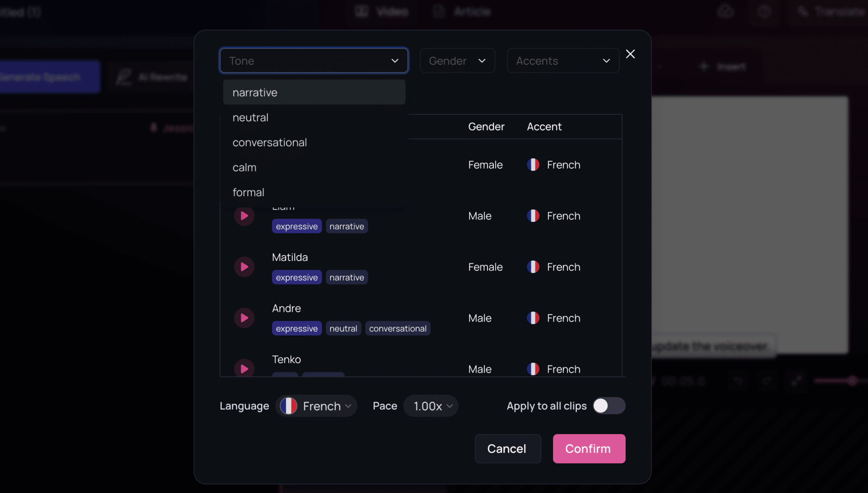Click Matilda's French accent flag
868x493 pixels.
tap(533, 267)
